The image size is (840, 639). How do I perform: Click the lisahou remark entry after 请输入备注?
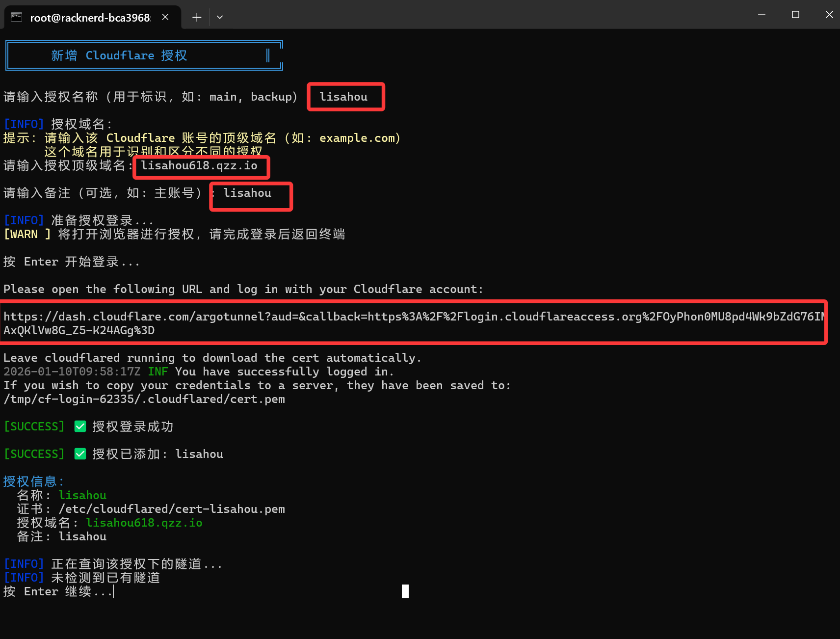coord(247,193)
